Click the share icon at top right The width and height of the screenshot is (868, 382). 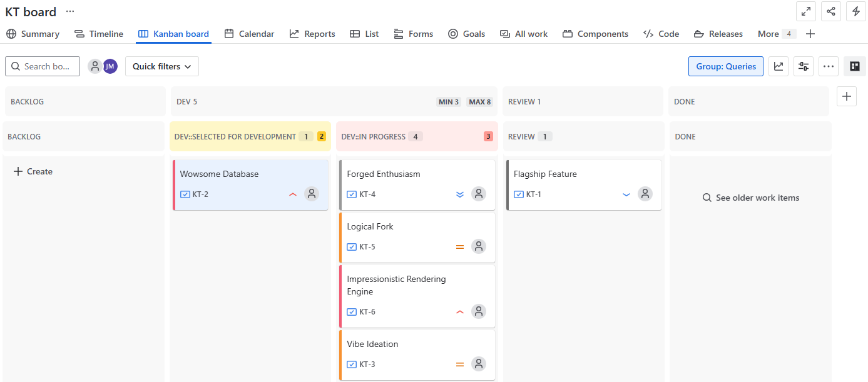point(831,11)
